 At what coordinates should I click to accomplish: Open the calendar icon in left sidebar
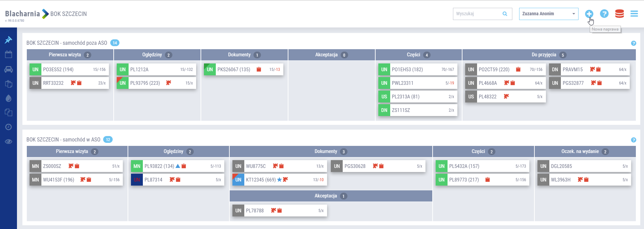click(x=8, y=55)
